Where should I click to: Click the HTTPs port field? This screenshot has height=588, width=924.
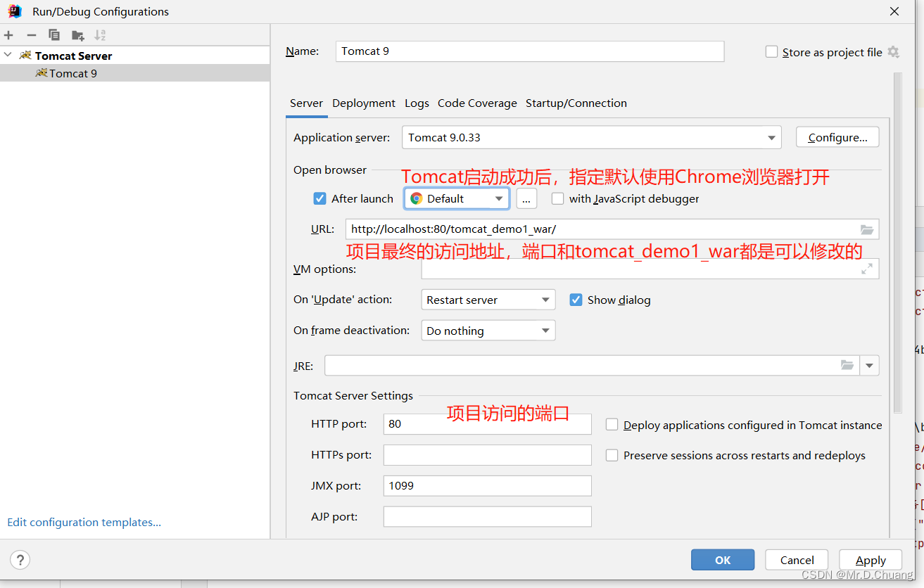coord(487,455)
